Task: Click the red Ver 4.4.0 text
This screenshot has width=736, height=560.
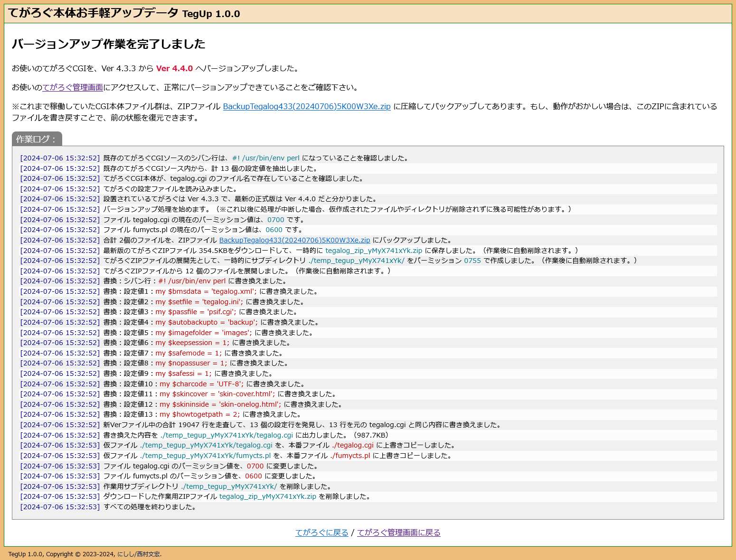Action: (175, 68)
